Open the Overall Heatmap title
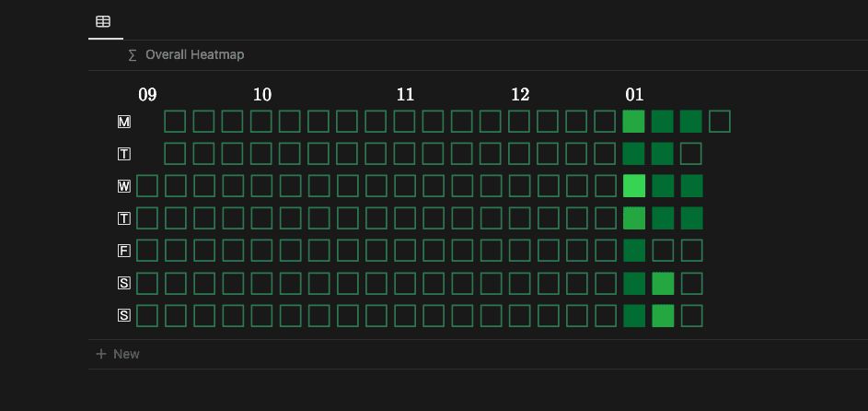Screen dimensions: 868x411 click(x=194, y=55)
